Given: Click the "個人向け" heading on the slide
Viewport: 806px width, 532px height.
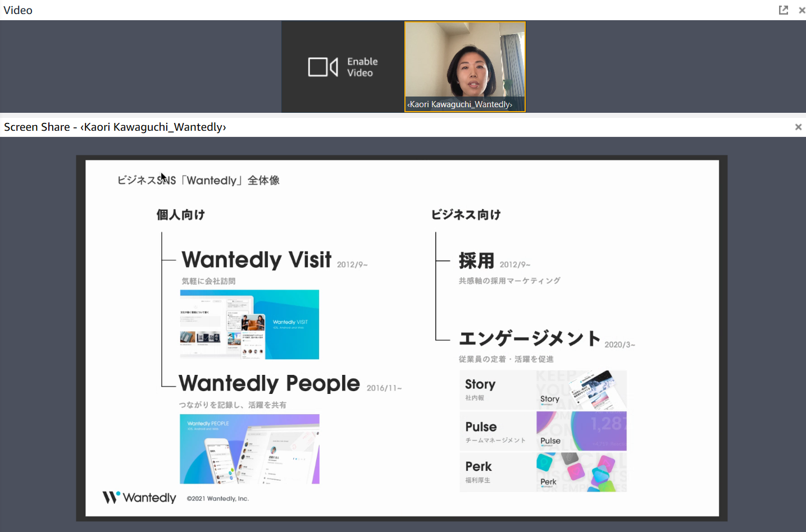Looking at the screenshot, I should click(180, 214).
